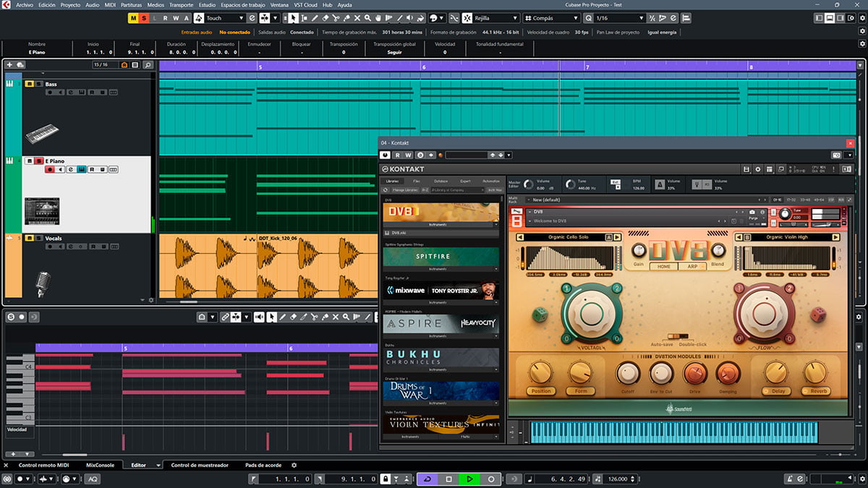868x488 pixels.
Task: Open Kontakt plugin preset dropdown arrow
Action: pyautogui.click(x=509, y=155)
